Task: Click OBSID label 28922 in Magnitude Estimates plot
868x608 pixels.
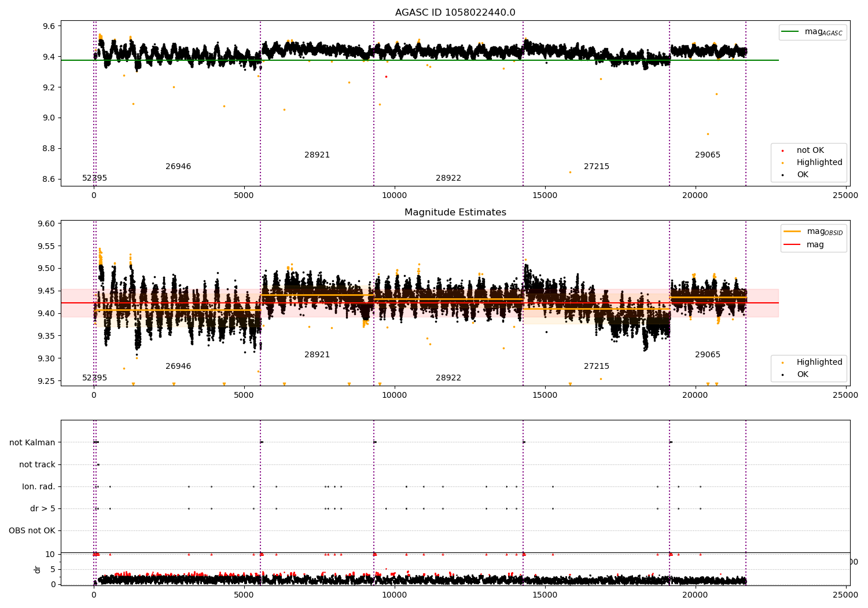Action: [x=448, y=378]
